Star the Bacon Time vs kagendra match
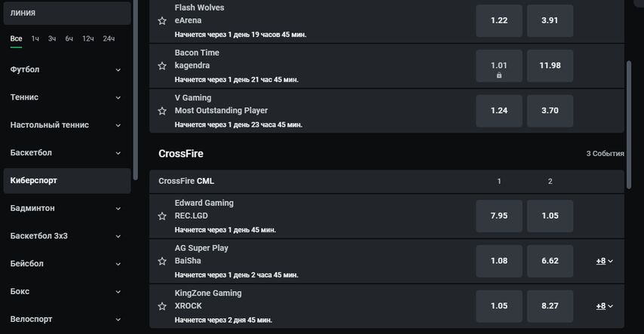The image size is (644, 334). click(162, 66)
